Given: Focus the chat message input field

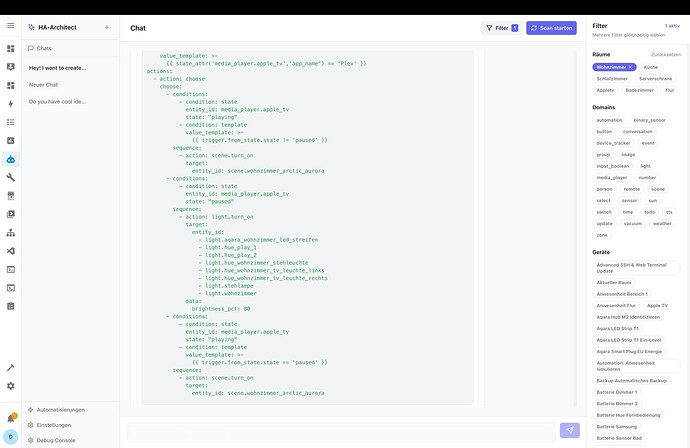Looking at the screenshot, I should point(340,430).
